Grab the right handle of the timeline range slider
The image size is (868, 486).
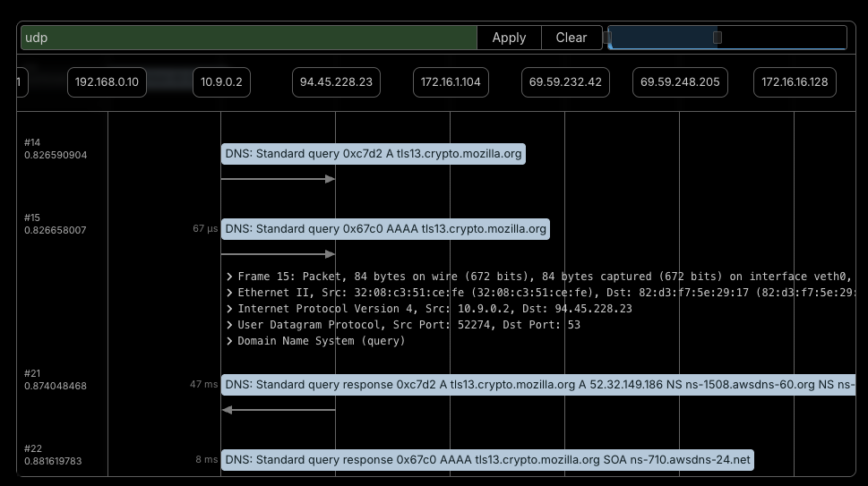[x=717, y=38]
